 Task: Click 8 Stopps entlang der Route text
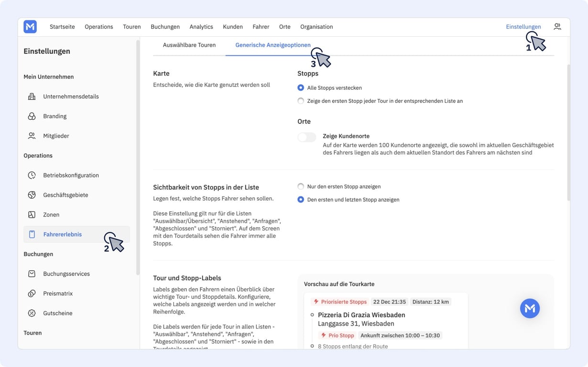(x=353, y=346)
